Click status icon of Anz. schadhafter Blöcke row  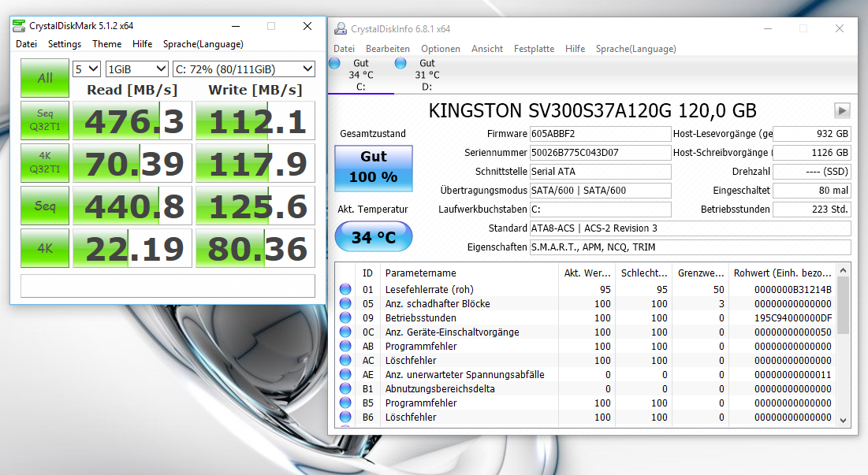[x=345, y=303]
